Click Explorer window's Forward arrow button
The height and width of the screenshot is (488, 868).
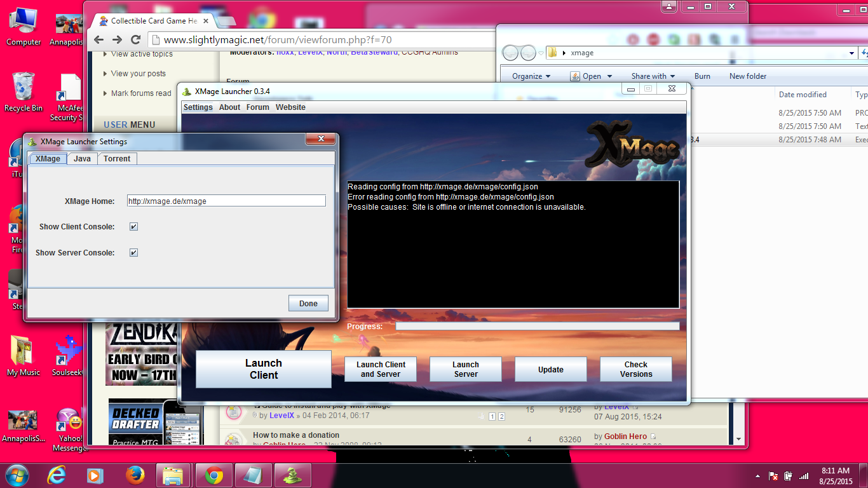[528, 53]
